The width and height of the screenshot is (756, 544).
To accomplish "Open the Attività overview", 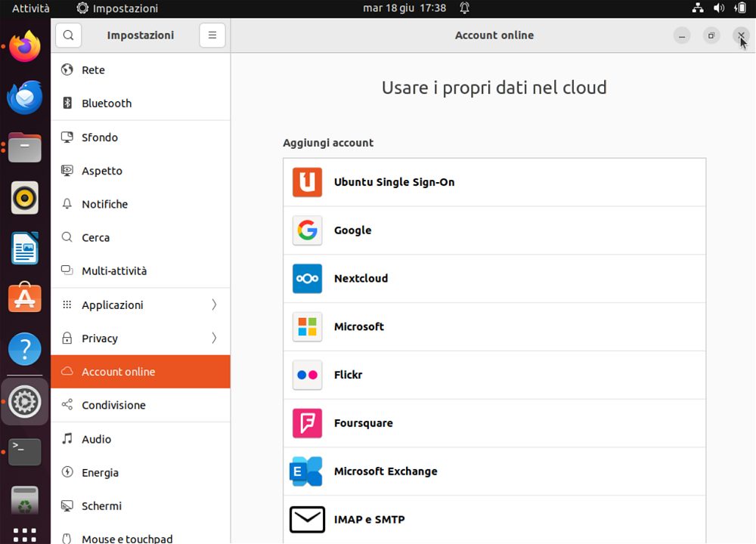I will point(30,8).
